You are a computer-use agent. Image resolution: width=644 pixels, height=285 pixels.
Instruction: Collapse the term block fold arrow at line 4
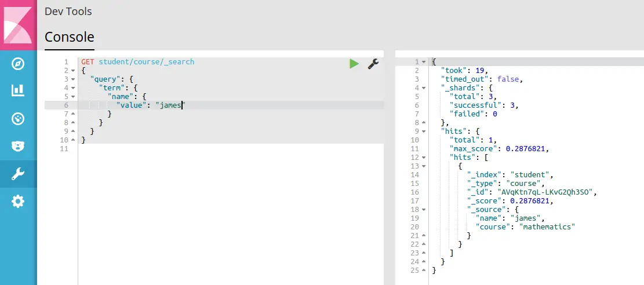[x=72, y=88]
